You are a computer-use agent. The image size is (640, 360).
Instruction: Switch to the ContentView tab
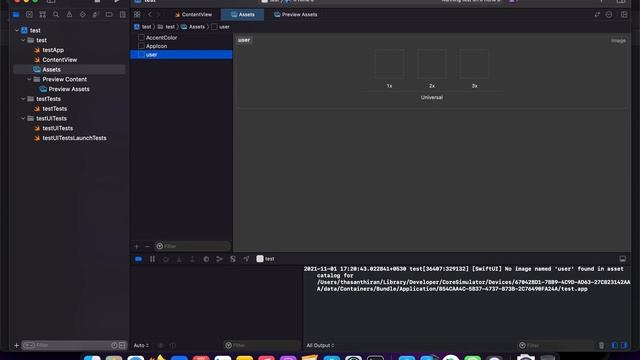pyautogui.click(x=193, y=15)
